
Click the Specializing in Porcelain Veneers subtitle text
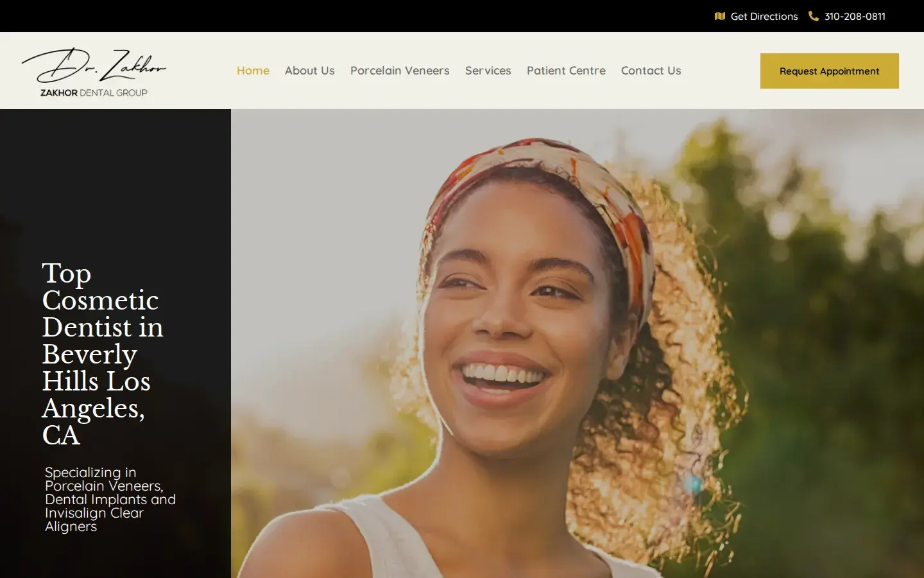110,499
